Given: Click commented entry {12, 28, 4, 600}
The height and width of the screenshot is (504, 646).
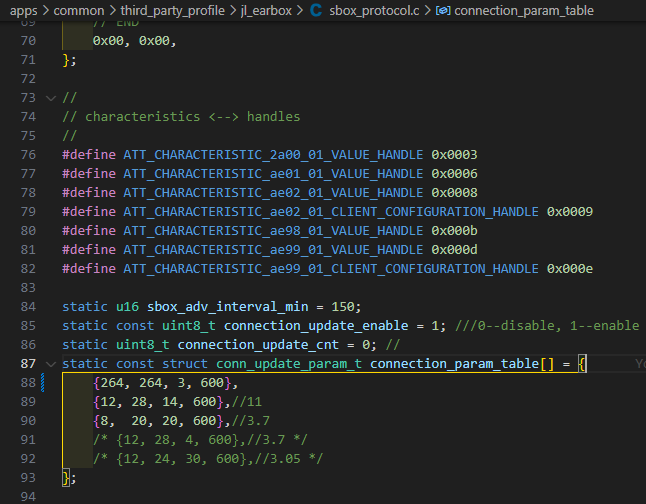Looking at the screenshot, I should [x=177, y=440].
